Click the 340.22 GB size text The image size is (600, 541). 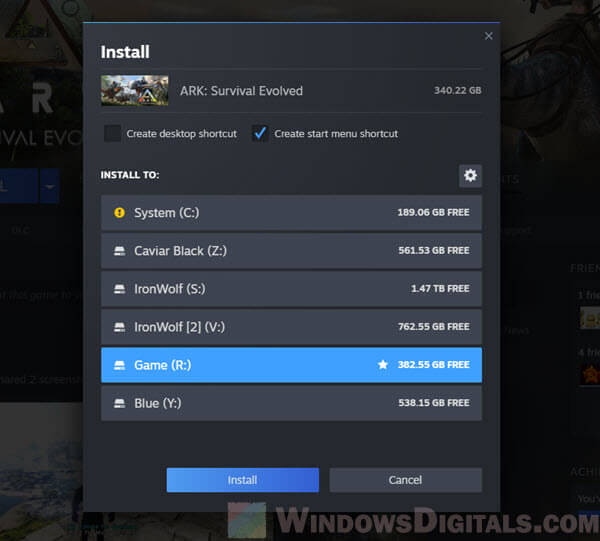pyautogui.click(x=457, y=90)
